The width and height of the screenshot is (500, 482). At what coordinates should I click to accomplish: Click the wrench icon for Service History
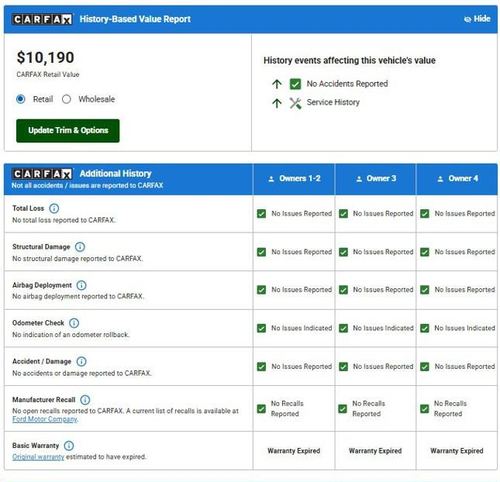(295, 103)
